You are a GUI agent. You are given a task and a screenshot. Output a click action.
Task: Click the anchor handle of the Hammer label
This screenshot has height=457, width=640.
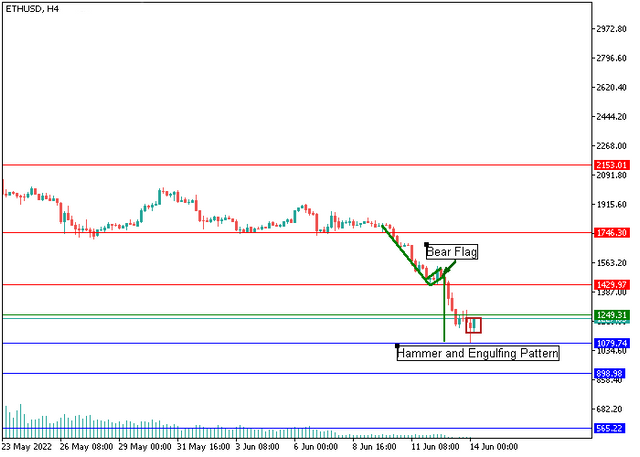click(x=397, y=346)
